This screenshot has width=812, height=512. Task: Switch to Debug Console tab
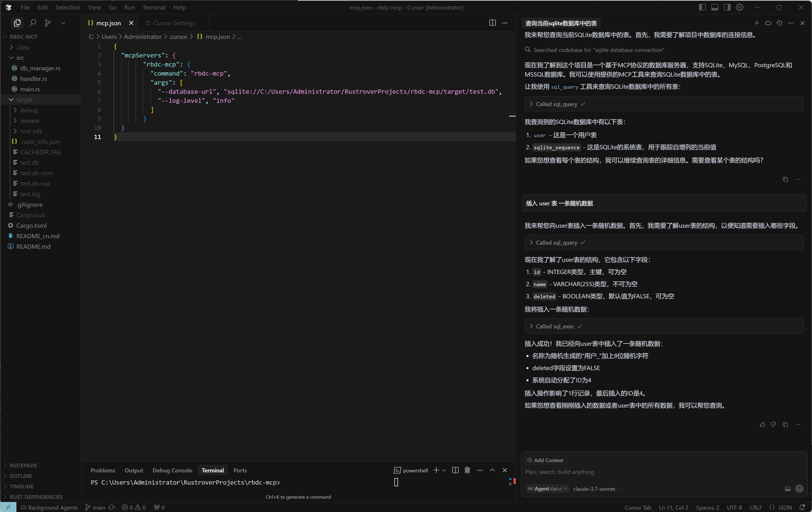click(172, 470)
